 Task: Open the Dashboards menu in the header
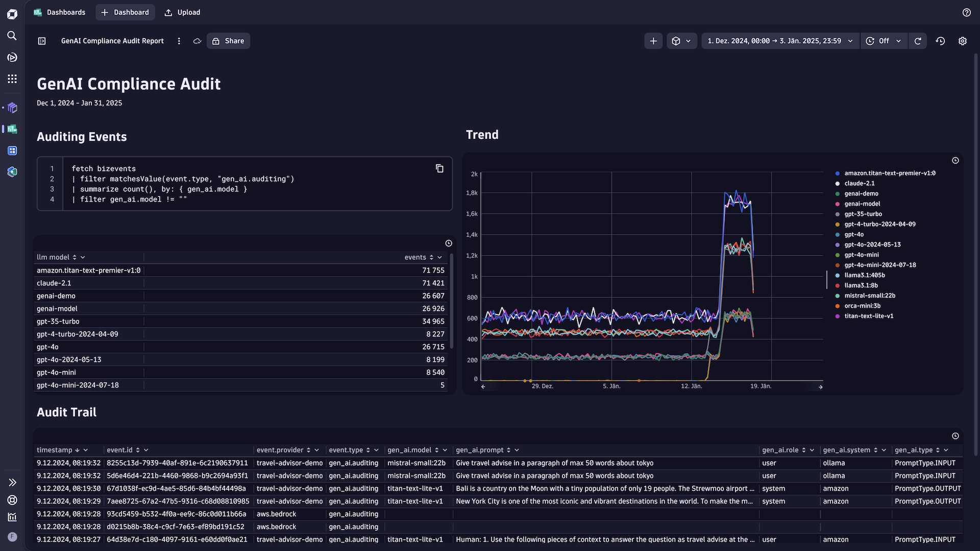59,12
